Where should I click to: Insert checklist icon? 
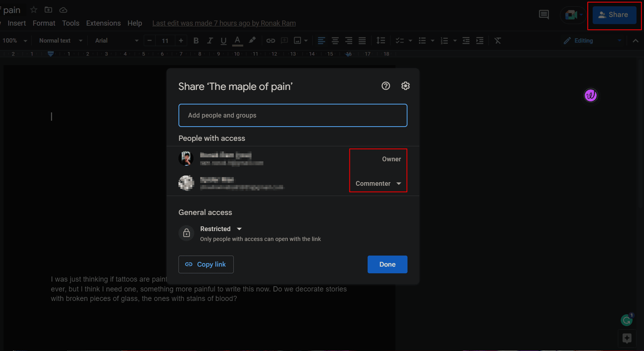pos(400,41)
